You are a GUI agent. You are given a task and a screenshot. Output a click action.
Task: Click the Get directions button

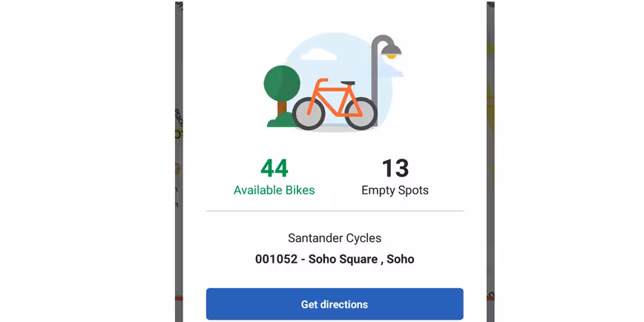(x=335, y=304)
